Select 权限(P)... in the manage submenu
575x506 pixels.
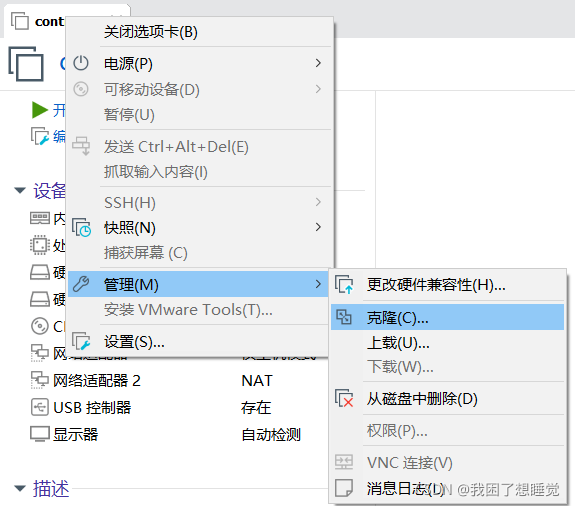tap(447, 430)
